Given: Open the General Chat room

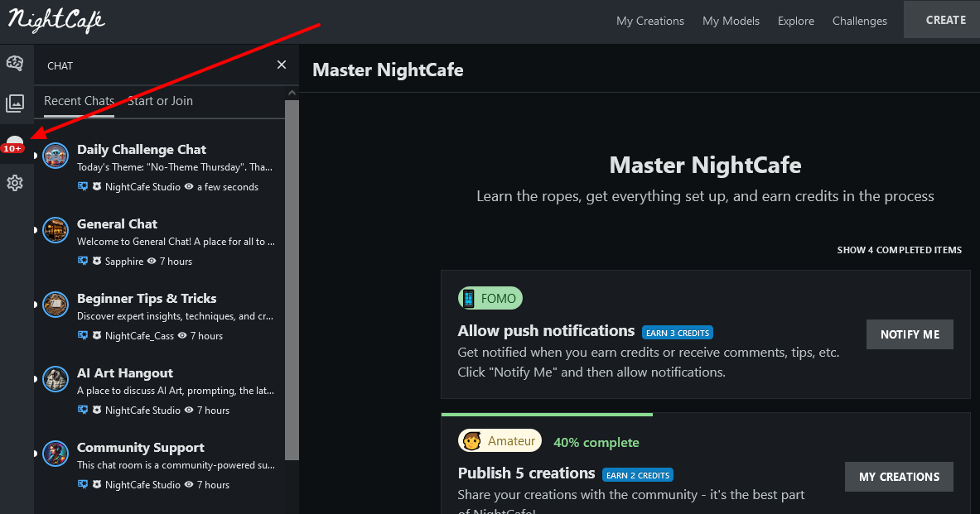Looking at the screenshot, I should pos(159,242).
